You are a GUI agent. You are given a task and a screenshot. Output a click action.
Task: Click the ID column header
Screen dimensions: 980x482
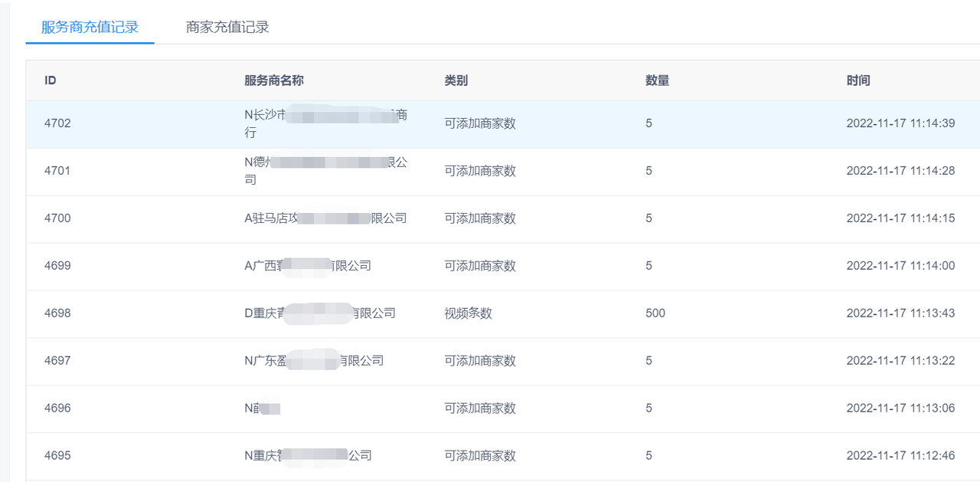(x=51, y=80)
